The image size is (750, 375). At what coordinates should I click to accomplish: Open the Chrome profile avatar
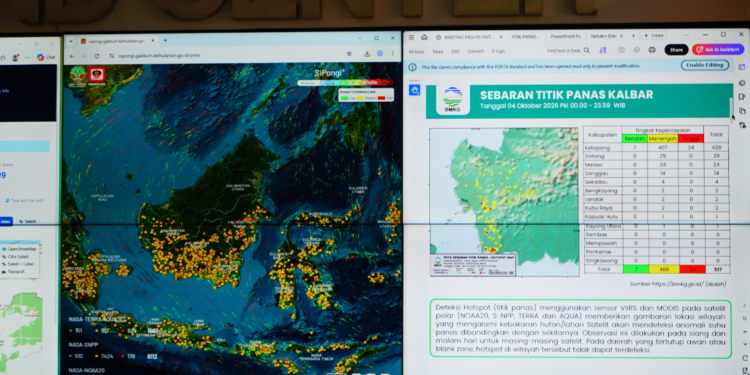coord(380,54)
